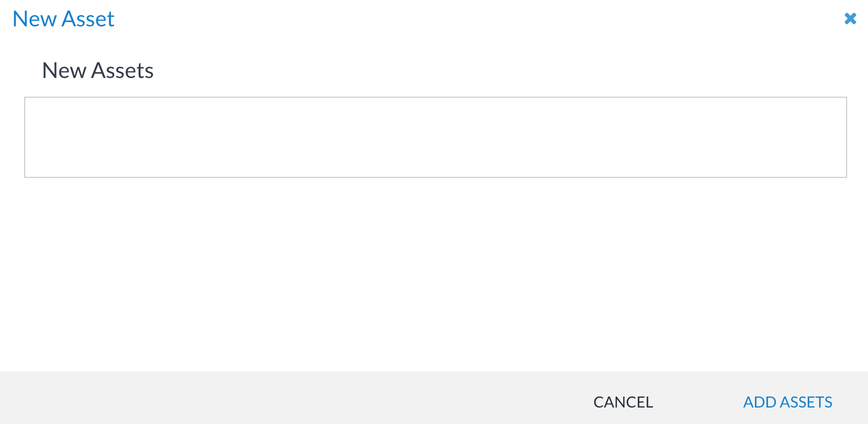Image resolution: width=868 pixels, height=424 pixels.
Task: Exit the dialog via the close icon
Action: coord(850,19)
